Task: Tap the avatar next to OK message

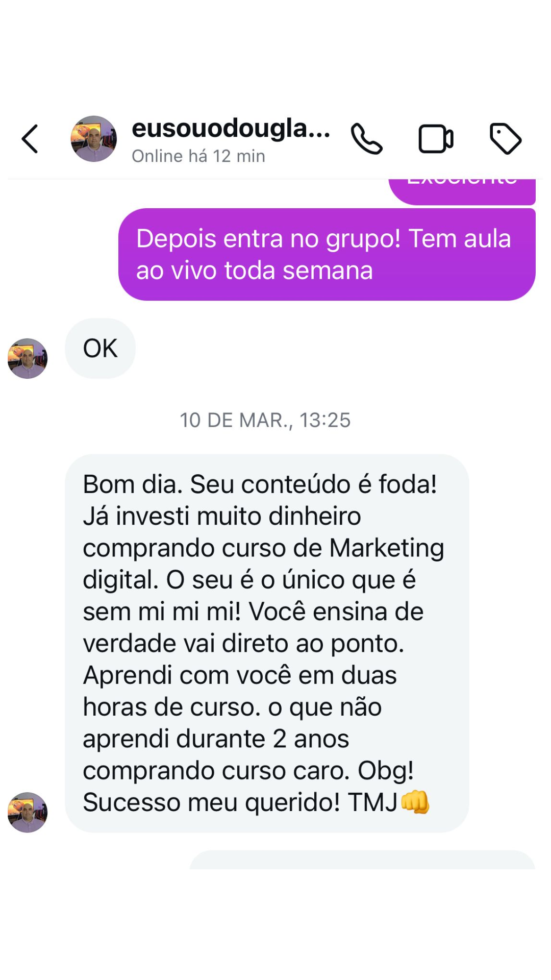Action: [28, 358]
